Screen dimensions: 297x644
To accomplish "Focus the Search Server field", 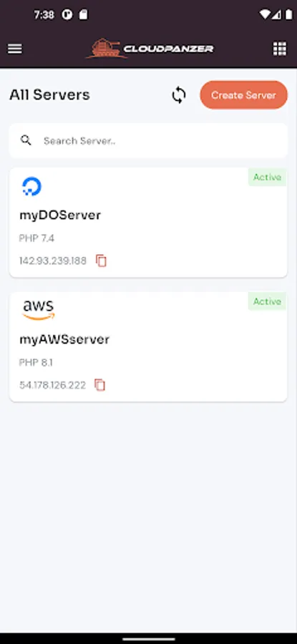I will (148, 140).
